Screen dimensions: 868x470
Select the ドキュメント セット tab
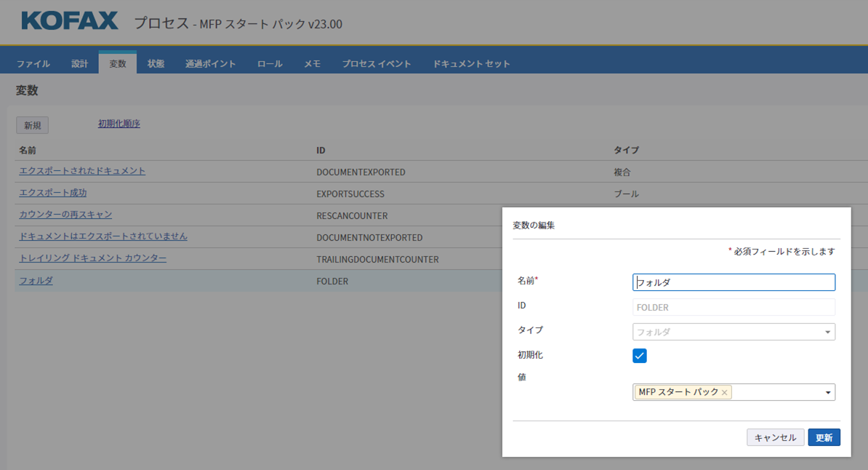tap(471, 64)
